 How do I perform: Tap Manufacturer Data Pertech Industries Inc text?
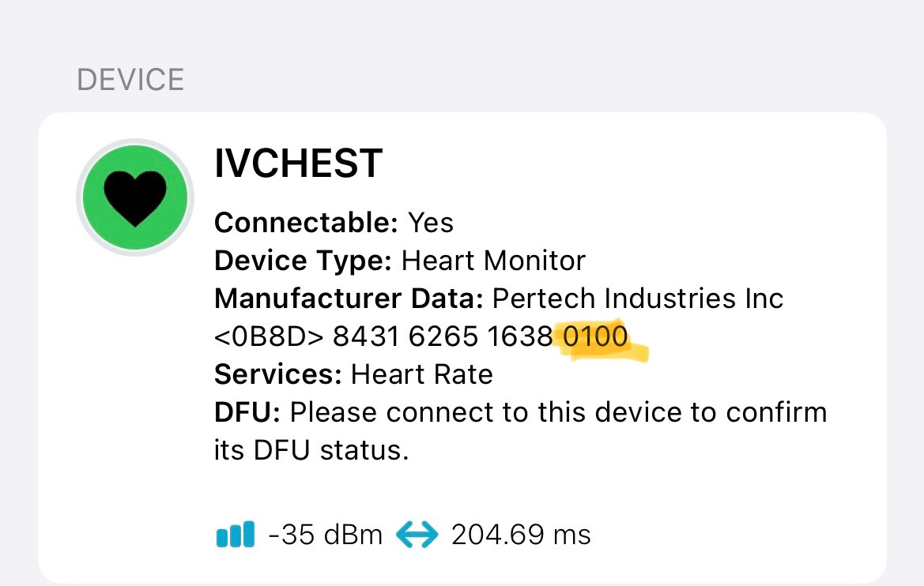pyautogui.click(x=499, y=298)
